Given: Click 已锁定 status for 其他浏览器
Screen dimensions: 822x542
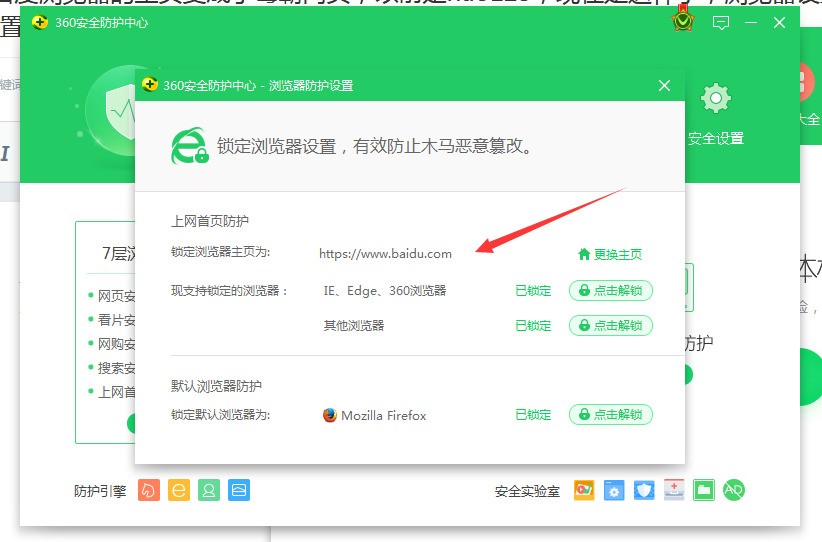Looking at the screenshot, I should click(533, 326).
